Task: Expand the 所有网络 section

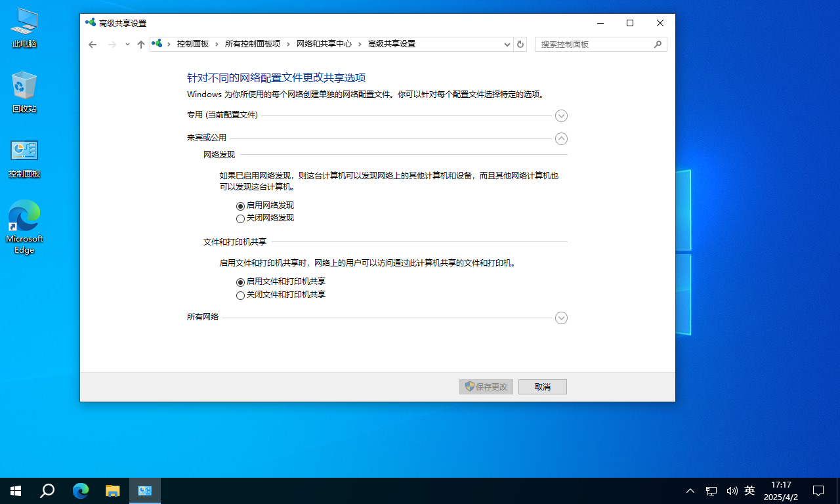Action: click(x=561, y=318)
